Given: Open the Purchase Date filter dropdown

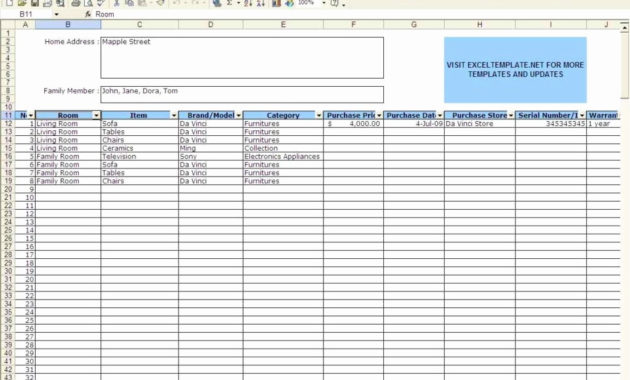Looking at the screenshot, I should click(440, 115).
